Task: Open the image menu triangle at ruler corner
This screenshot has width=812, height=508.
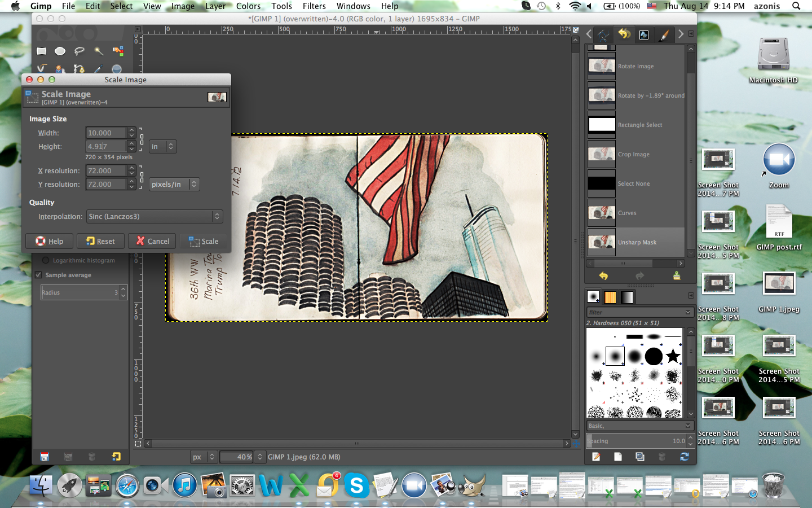Action: click(138, 29)
